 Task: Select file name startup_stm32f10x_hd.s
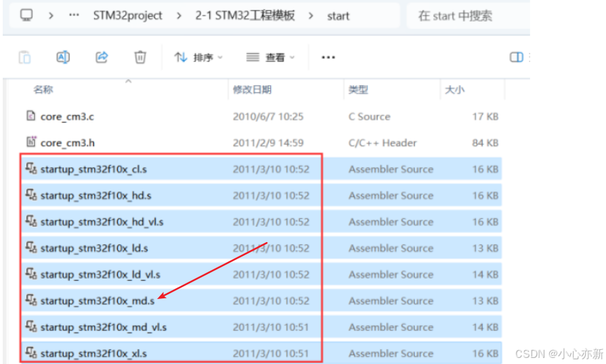click(x=96, y=196)
